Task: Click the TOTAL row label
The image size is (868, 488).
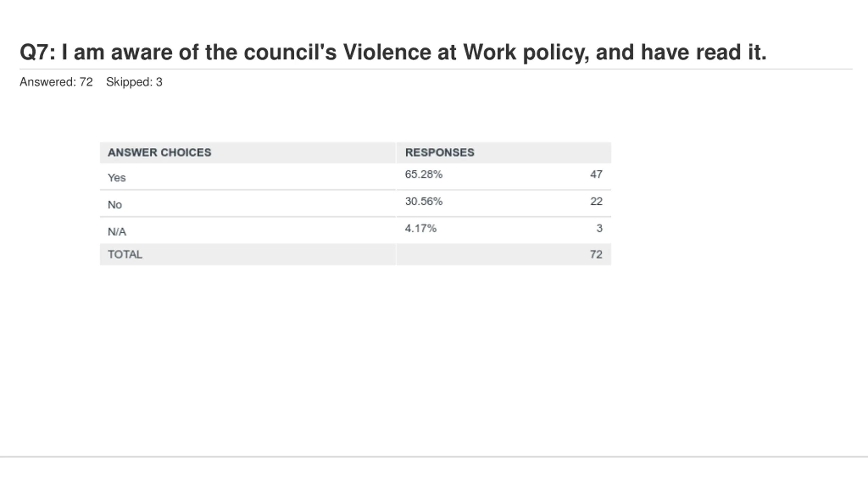Action: (125, 255)
